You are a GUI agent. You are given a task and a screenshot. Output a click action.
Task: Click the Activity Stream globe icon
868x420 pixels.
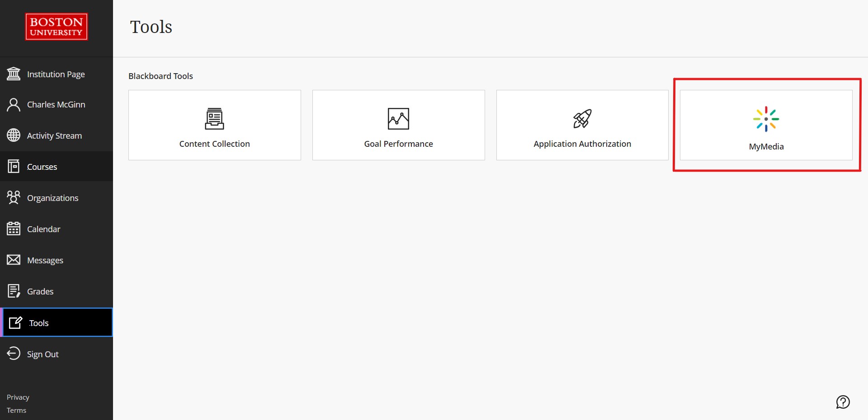pos(14,135)
